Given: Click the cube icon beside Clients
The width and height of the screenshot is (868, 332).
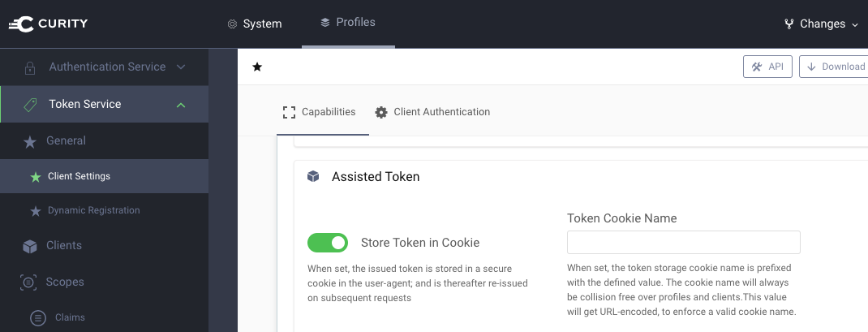Looking at the screenshot, I should pos(30,246).
